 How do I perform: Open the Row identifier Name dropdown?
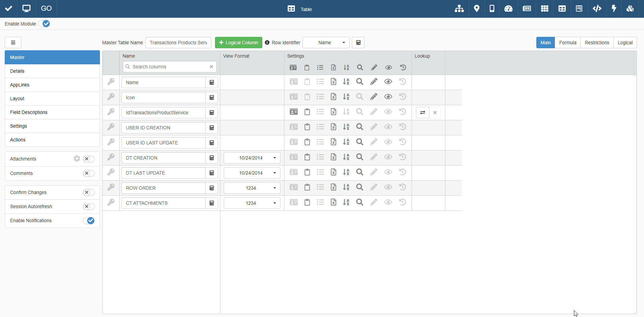(x=326, y=43)
